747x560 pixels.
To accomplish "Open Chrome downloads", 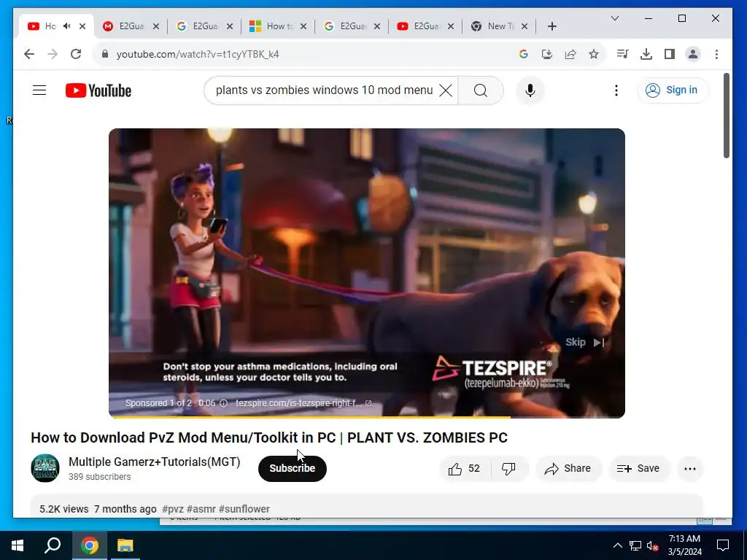I will pyautogui.click(x=646, y=54).
